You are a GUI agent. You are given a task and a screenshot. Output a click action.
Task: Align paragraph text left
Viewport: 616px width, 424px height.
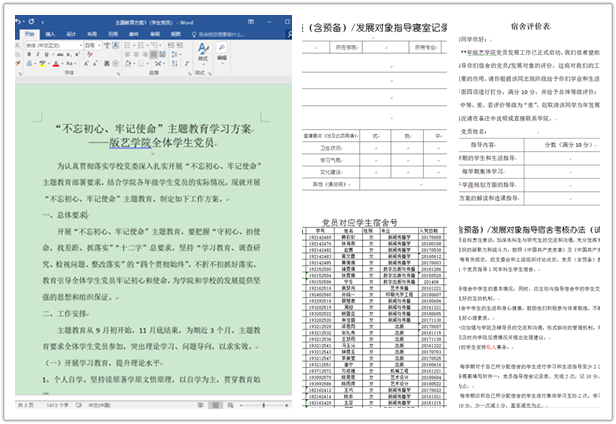pos(126,54)
